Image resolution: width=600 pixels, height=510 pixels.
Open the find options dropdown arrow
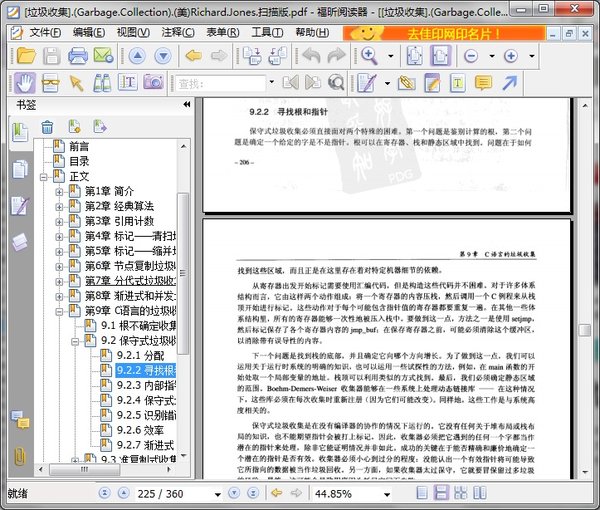click(x=272, y=82)
